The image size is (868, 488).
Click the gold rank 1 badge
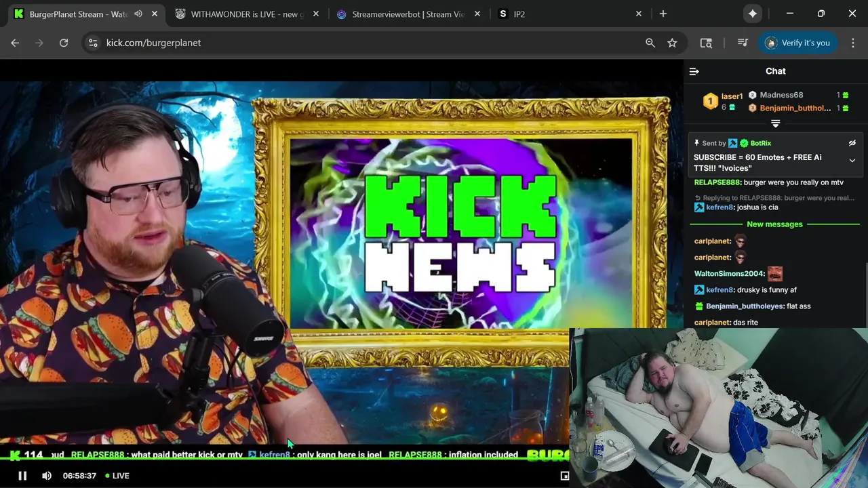(x=710, y=102)
